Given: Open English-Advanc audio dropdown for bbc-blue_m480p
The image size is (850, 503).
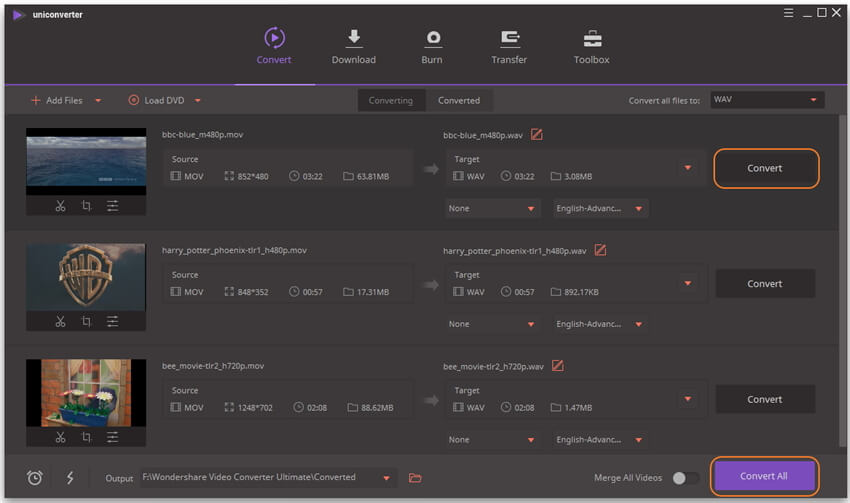Looking at the screenshot, I should [x=600, y=209].
